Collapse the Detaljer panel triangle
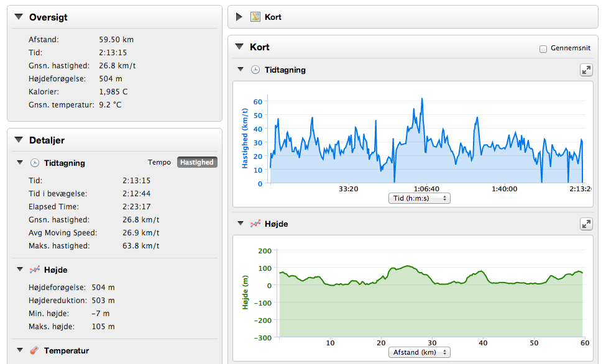The image size is (606, 364). point(19,140)
